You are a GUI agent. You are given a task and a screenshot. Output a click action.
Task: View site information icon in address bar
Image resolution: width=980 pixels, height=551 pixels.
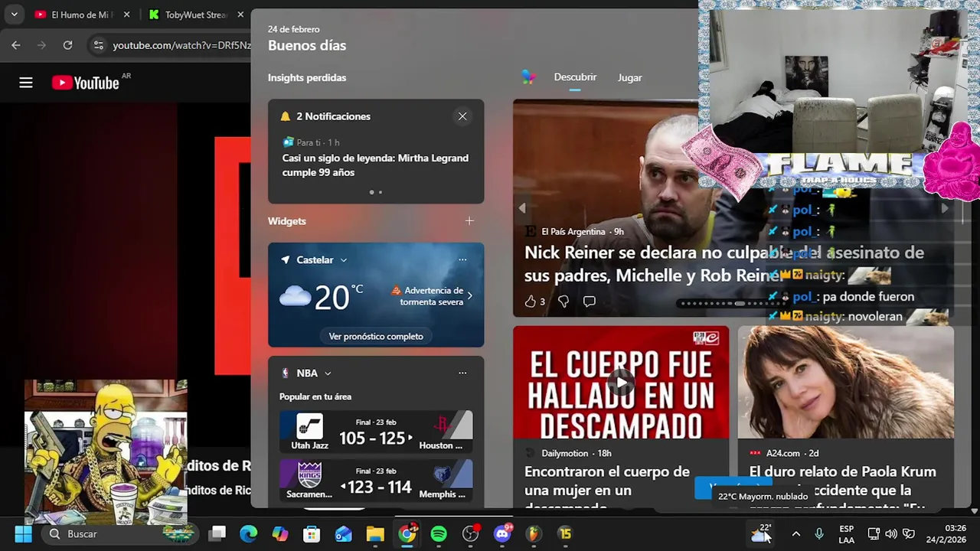pyautogui.click(x=98, y=45)
